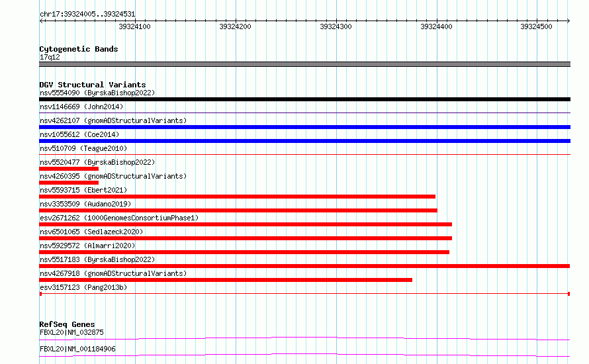
Task: Select variant label nsv5554090 (ByrskaBishop2022)
Action: 97,93
